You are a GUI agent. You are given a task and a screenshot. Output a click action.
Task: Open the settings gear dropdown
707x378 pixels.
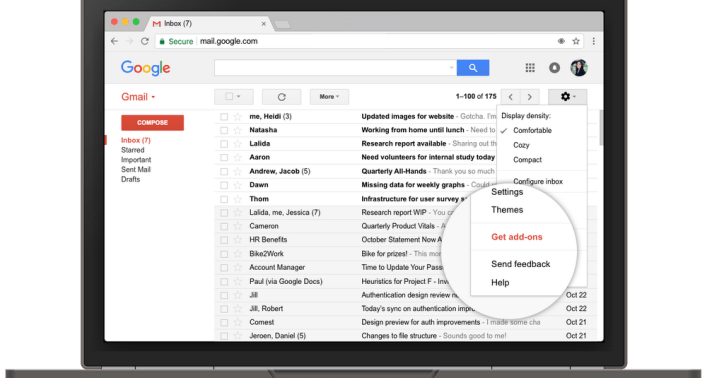[x=567, y=97]
